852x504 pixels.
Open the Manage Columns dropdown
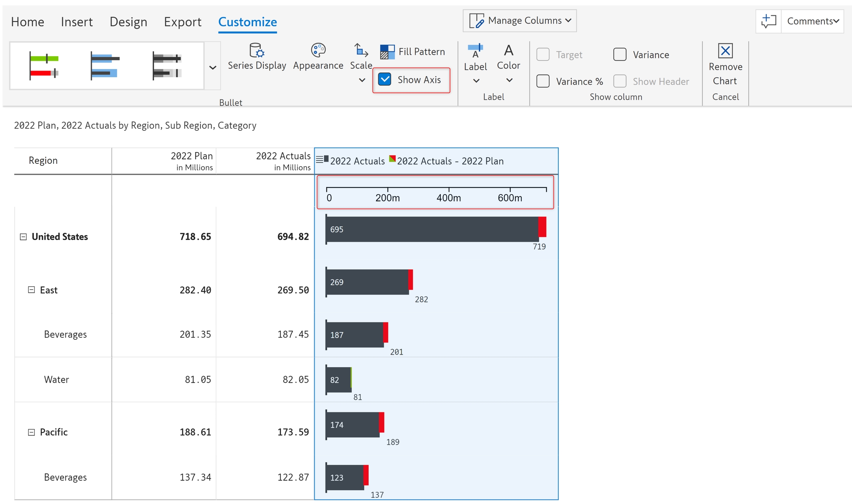click(520, 21)
